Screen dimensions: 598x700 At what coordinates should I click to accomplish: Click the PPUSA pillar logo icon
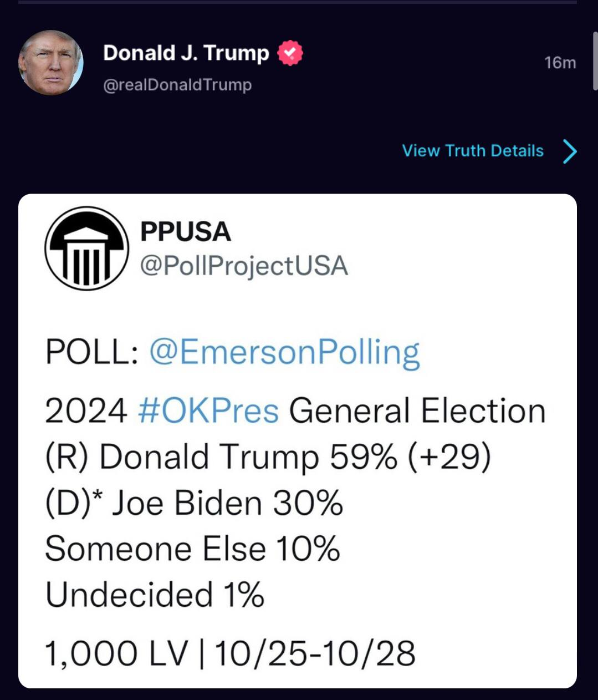click(86, 248)
